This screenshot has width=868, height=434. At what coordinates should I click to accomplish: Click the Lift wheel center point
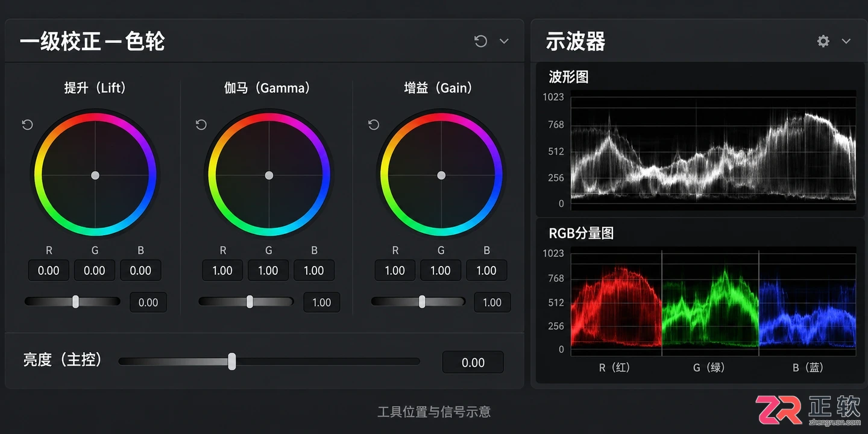click(95, 175)
